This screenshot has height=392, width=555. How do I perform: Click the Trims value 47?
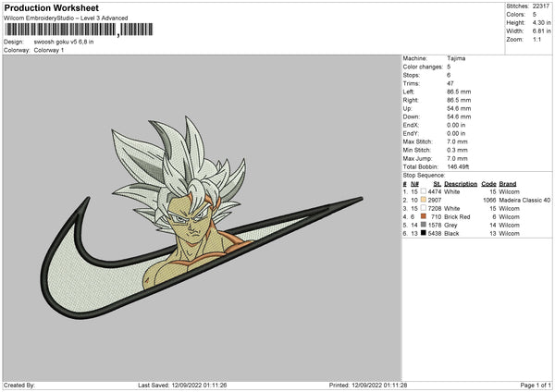tap(450, 83)
